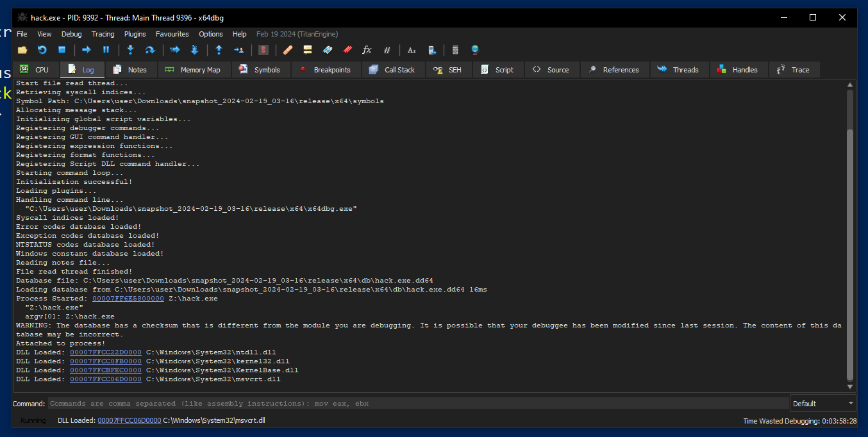The image size is (868, 437).
Task: Open the functions fx icon
Action: (x=367, y=50)
